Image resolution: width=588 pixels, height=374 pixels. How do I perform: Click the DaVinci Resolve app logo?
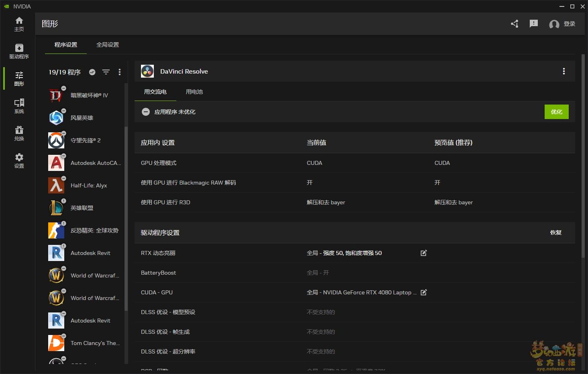[147, 71]
